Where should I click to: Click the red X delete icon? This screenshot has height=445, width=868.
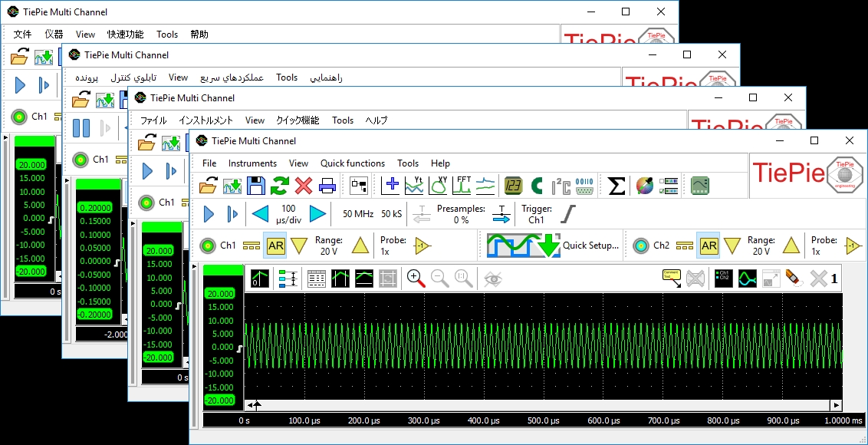pyautogui.click(x=304, y=185)
